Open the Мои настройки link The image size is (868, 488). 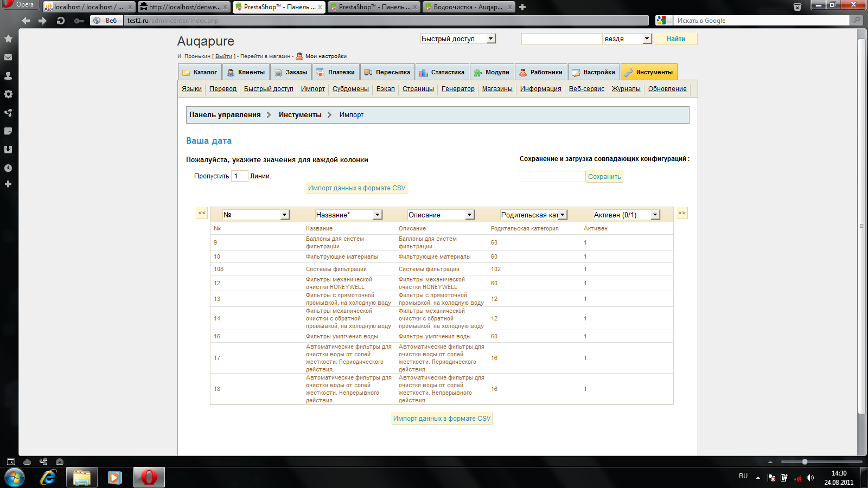point(325,56)
